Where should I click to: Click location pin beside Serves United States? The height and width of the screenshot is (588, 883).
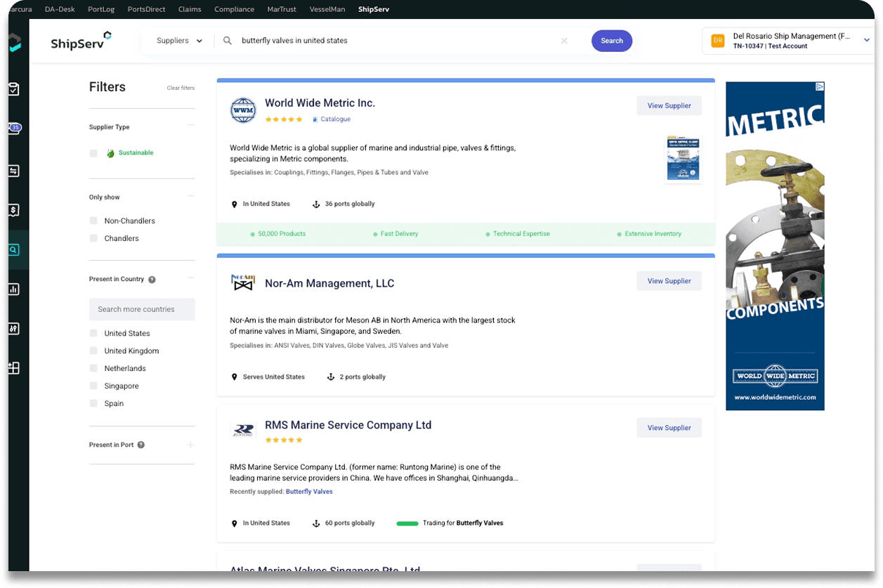click(235, 377)
